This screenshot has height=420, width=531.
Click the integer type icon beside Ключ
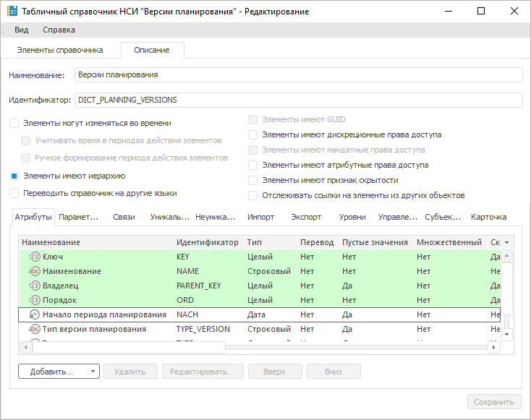[34, 257]
